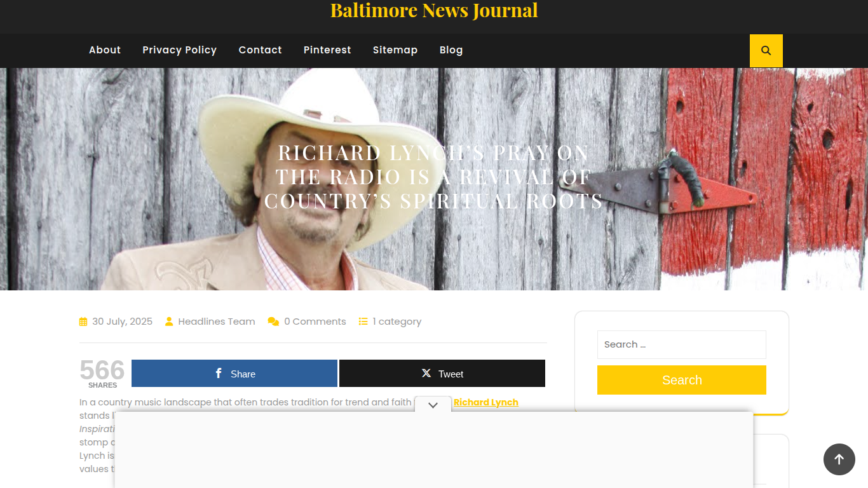
Task: Click the author person icon
Action: 169,322
